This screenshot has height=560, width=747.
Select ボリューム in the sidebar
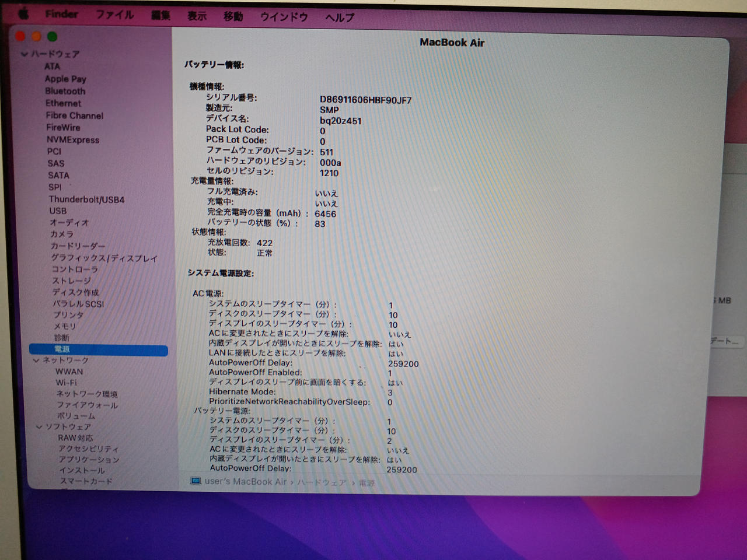(x=76, y=416)
